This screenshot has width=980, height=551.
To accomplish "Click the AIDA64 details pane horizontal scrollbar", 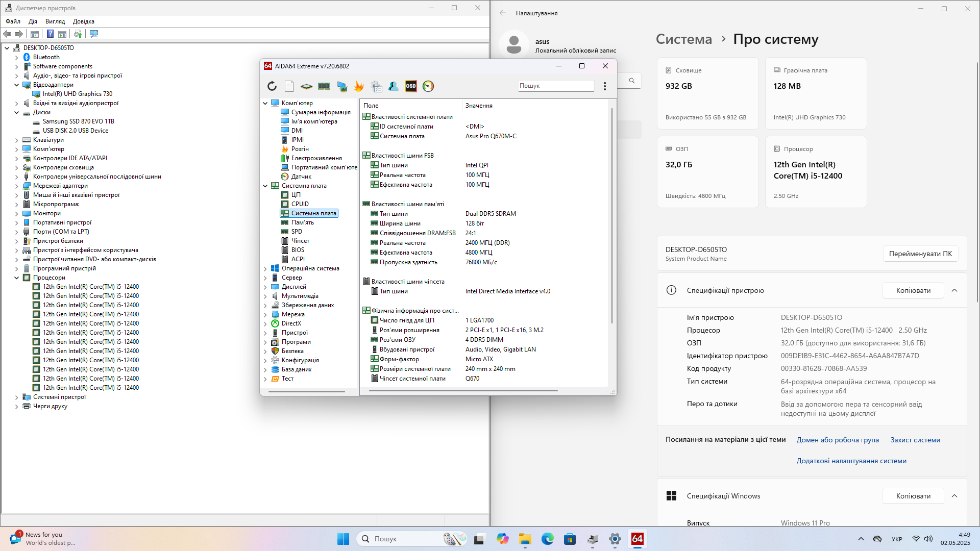I will [x=463, y=391].
